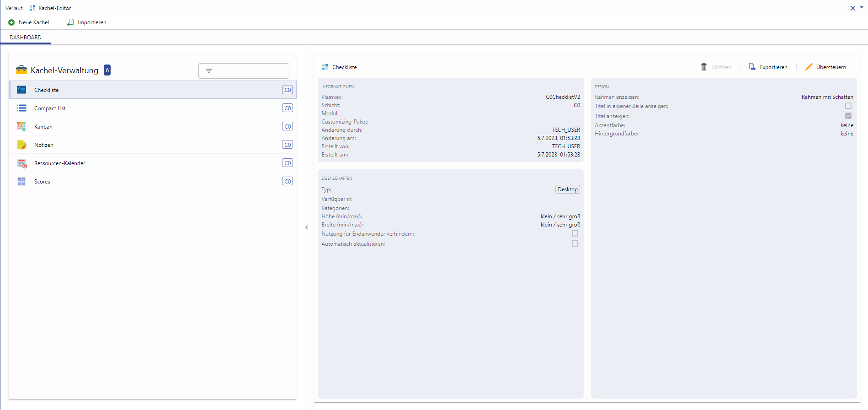
Task: Click the Notizen sticky note icon
Action: [x=21, y=145]
